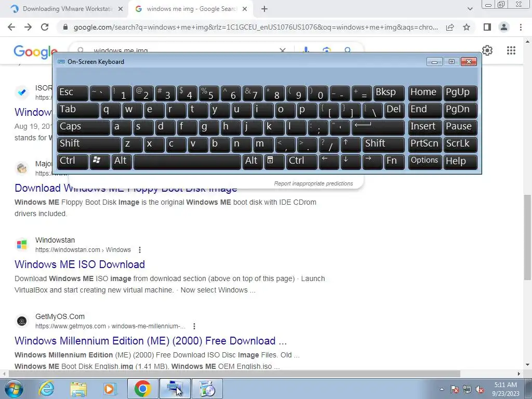532x399 pixels.
Task: Open Chrome side panel
Action: tap(487, 27)
